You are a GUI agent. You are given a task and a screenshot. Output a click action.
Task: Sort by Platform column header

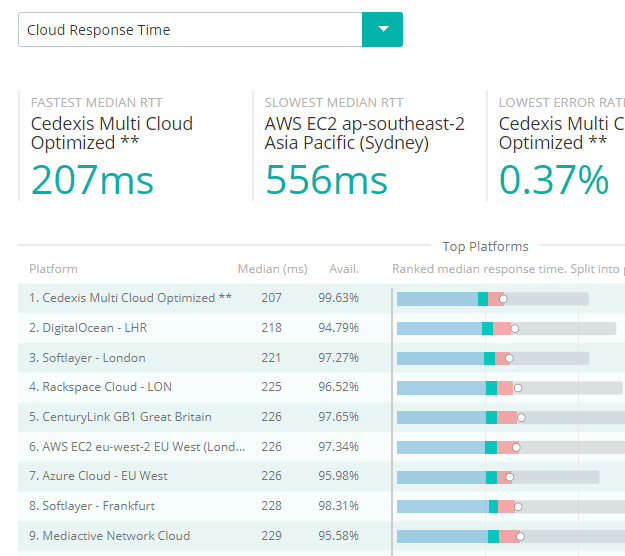pos(53,269)
